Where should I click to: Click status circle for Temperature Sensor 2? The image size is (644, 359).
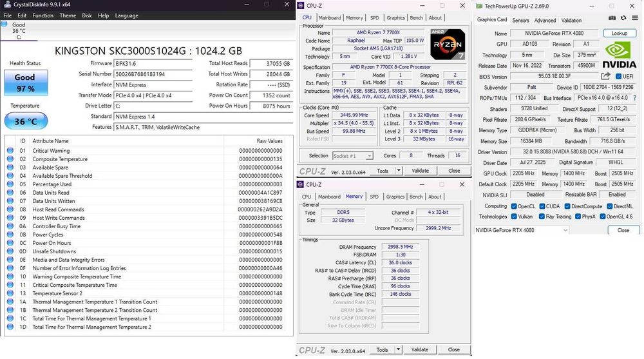click(10, 293)
